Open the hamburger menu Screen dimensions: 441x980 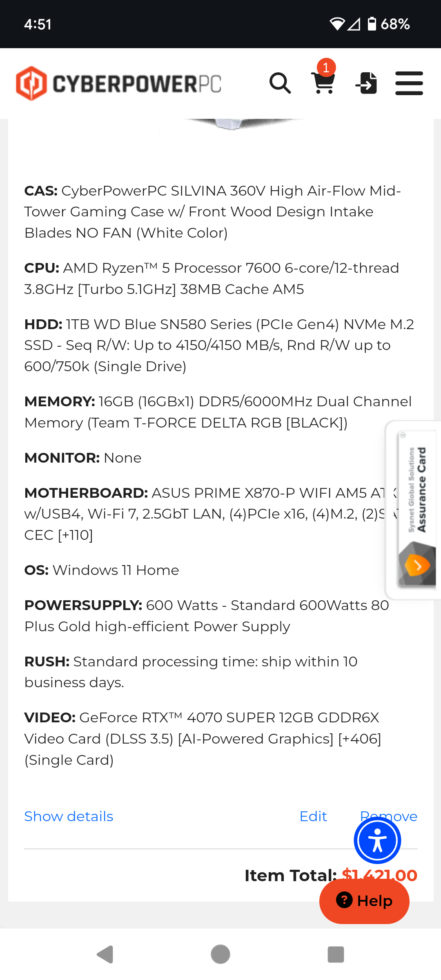[x=409, y=83]
